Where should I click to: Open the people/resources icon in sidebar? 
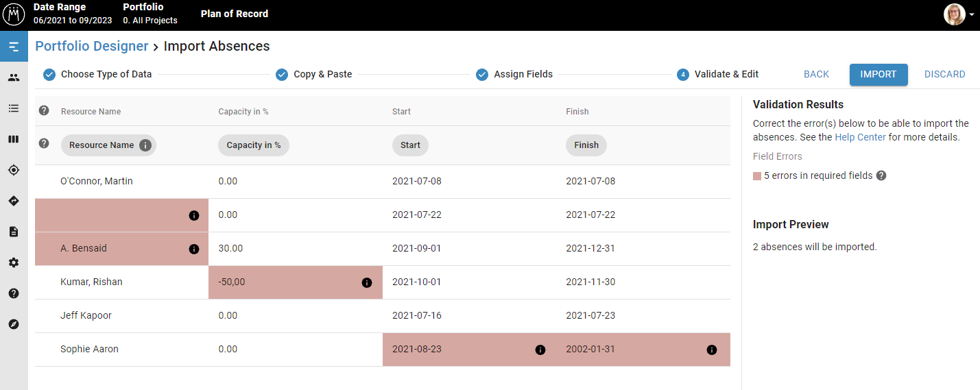[x=14, y=77]
